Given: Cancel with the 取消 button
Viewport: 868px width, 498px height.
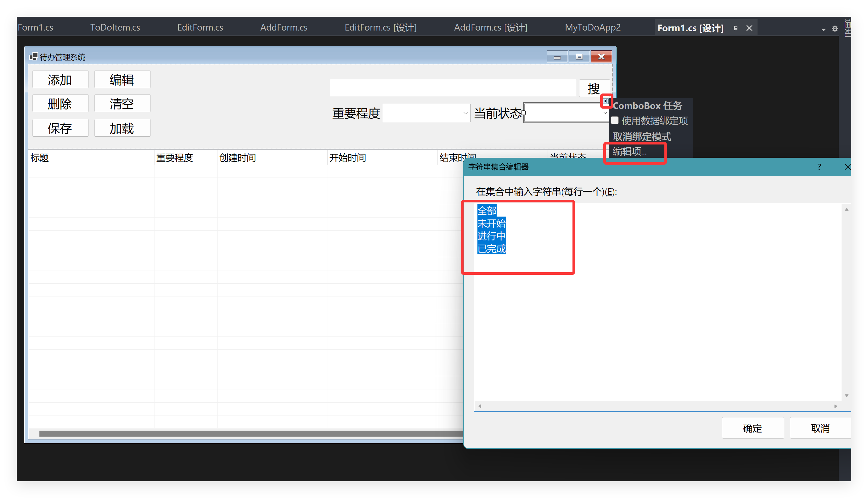Looking at the screenshot, I should coord(820,428).
